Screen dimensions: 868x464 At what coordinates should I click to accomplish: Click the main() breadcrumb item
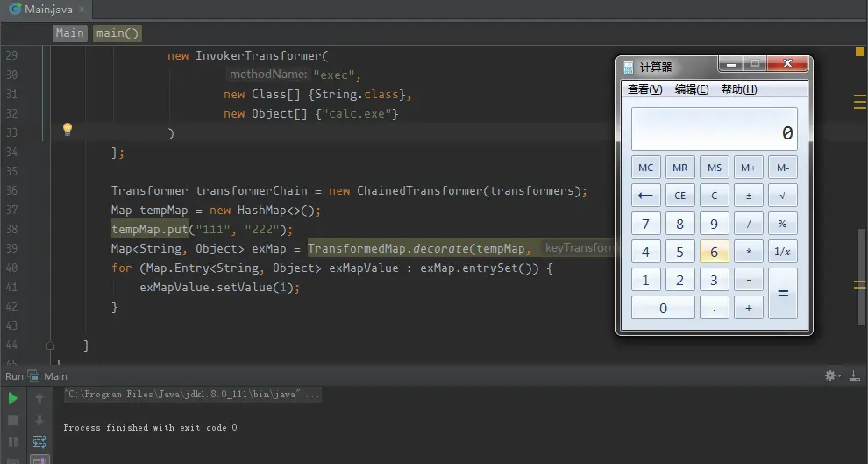point(117,33)
